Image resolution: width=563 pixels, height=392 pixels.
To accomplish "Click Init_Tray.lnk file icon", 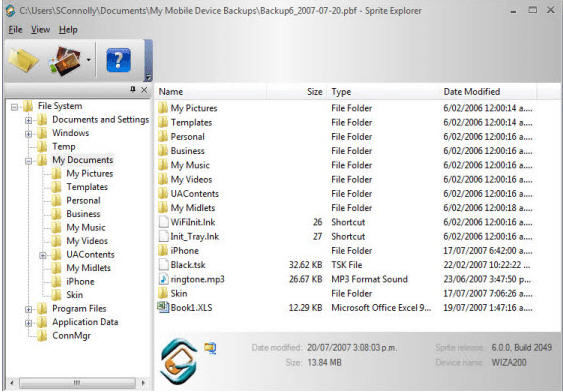I will tap(163, 236).
